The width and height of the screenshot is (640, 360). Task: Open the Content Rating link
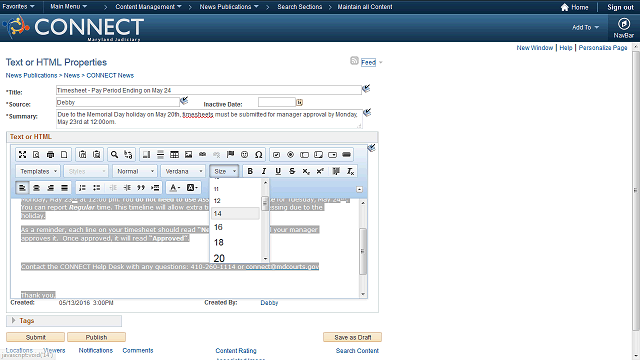pos(236,351)
